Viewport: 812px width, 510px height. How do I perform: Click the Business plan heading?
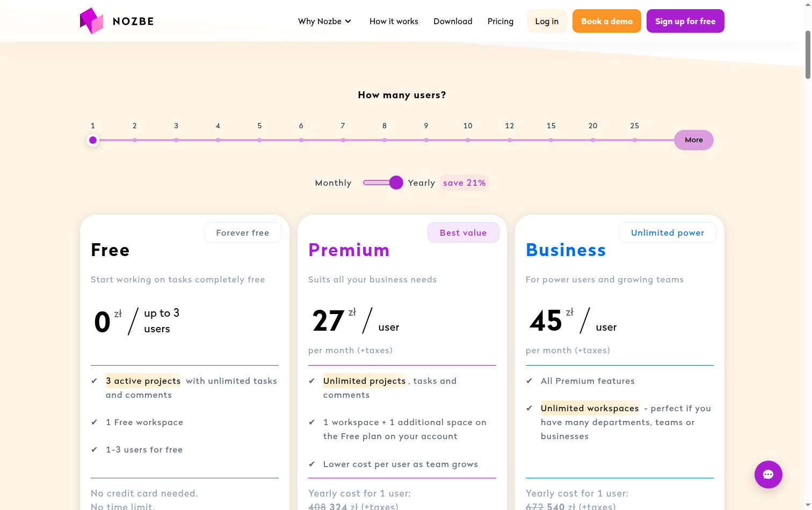(x=566, y=250)
